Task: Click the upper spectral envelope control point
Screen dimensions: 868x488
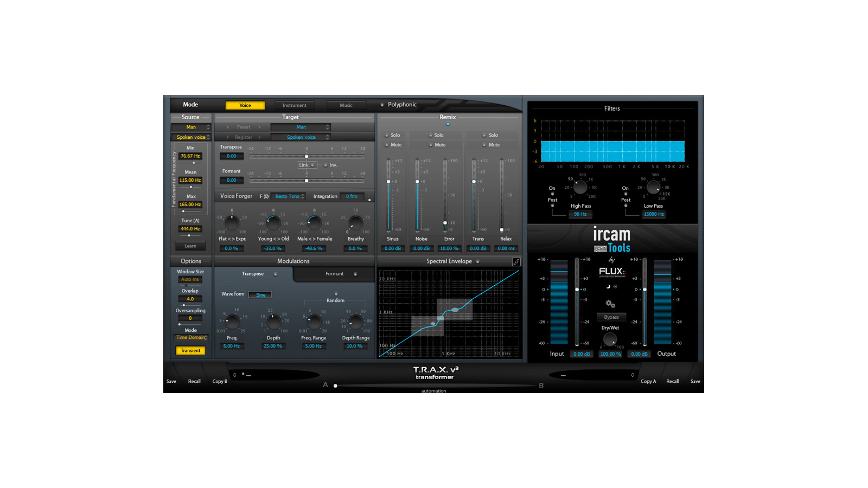Action: (455, 310)
